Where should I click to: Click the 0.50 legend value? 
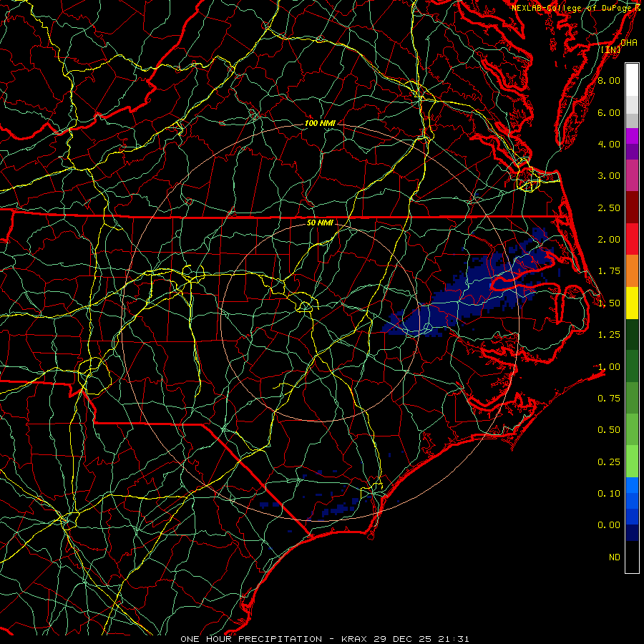(609, 430)
